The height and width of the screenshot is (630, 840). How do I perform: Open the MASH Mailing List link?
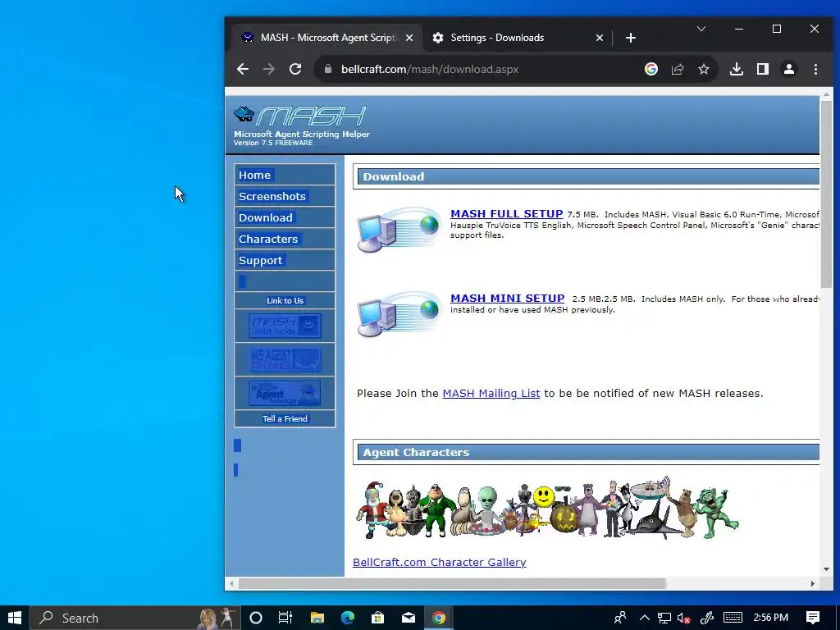coord(491,393)
